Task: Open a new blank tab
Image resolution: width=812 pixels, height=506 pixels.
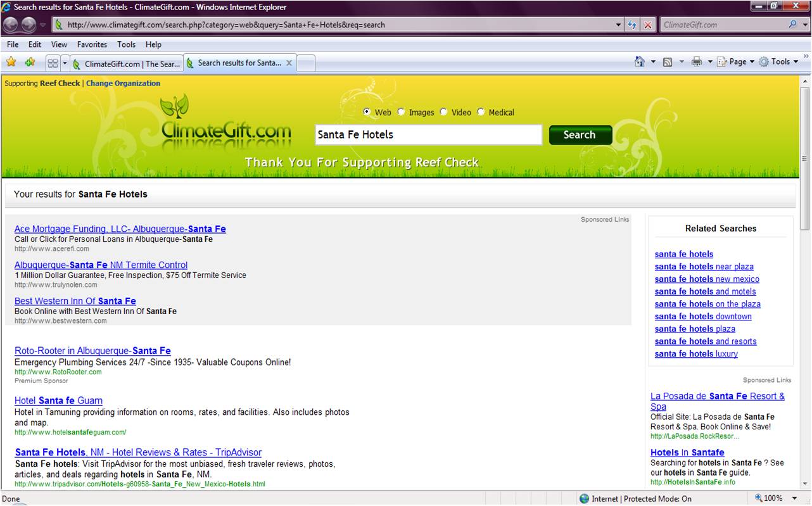Action: [306, 63]
